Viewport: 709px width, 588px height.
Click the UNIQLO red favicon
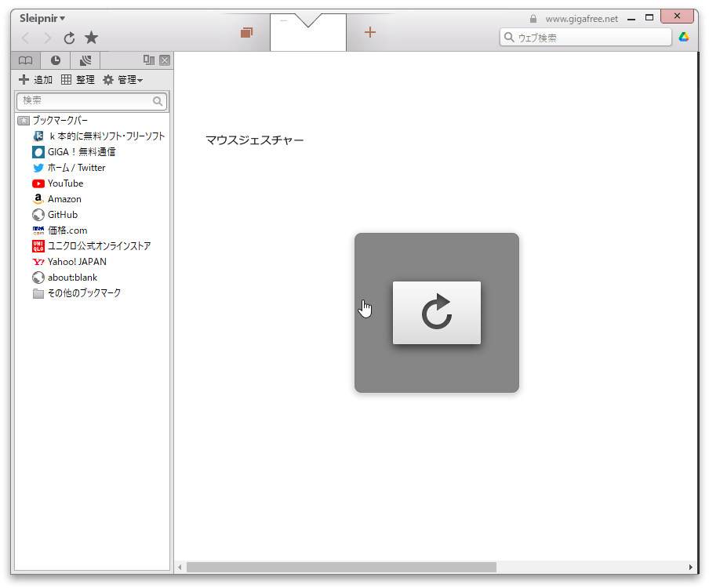[38, 246]
